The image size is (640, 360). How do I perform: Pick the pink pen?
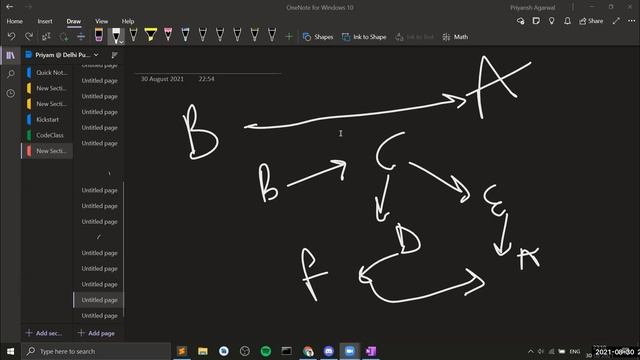click(168, 35)
